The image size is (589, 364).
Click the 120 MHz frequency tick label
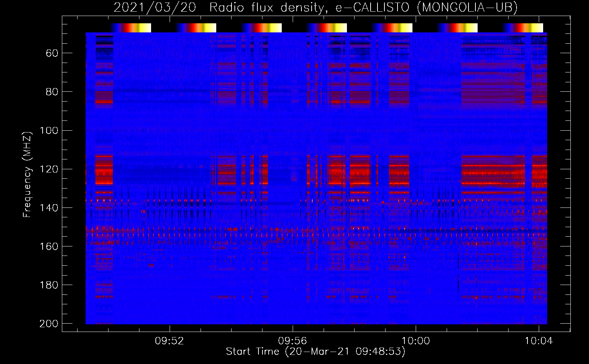coord(49,169)
